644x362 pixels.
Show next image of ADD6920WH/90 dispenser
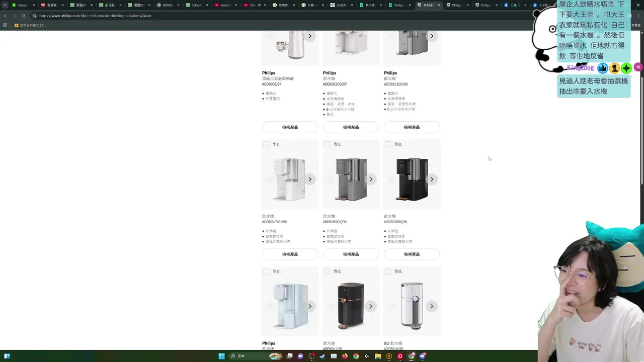pyautogui.click(x=310, y=179)
